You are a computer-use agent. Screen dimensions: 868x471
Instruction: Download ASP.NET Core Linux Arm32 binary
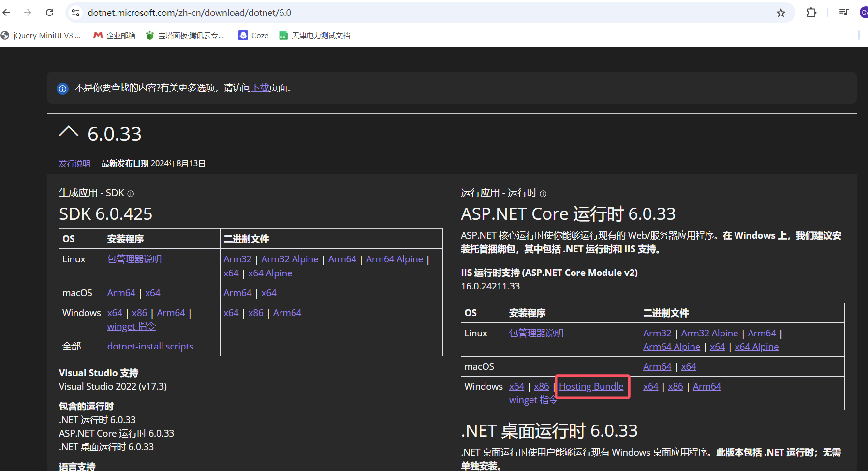coord(657,333)
